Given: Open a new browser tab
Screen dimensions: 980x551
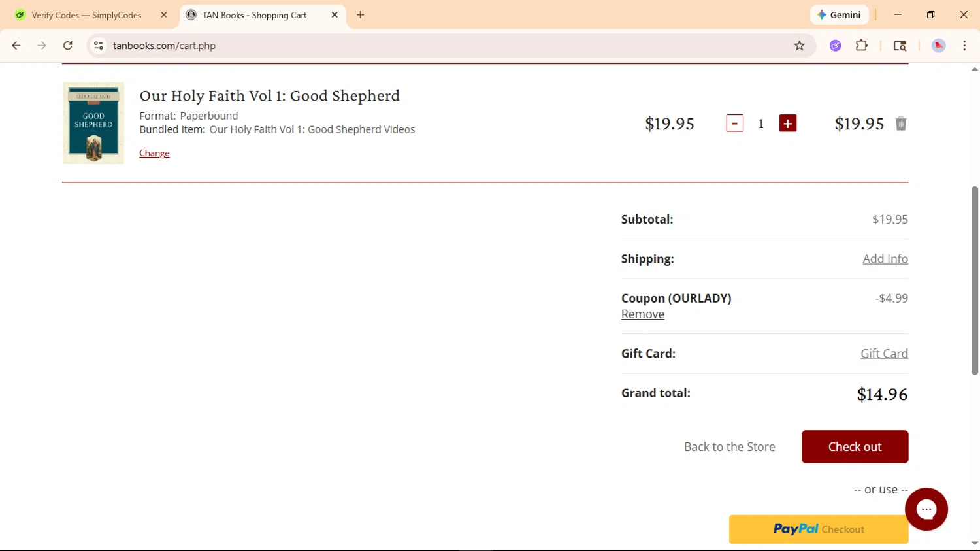Looking at the screenshot, I should point(361,15).
